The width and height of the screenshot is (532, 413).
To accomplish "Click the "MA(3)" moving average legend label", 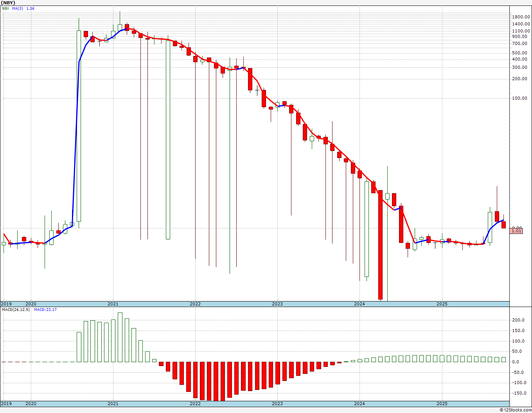I will click(x=17, y=8).
